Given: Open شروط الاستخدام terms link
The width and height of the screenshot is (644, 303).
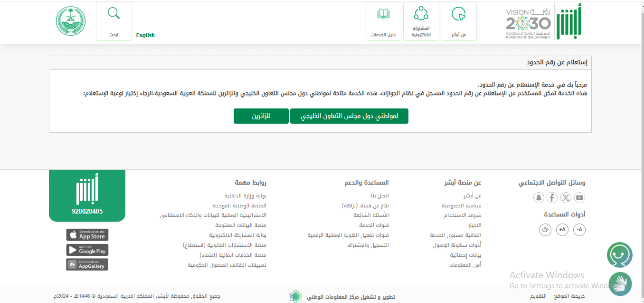Looking at the screenshot, I should (x=463, y=215).
